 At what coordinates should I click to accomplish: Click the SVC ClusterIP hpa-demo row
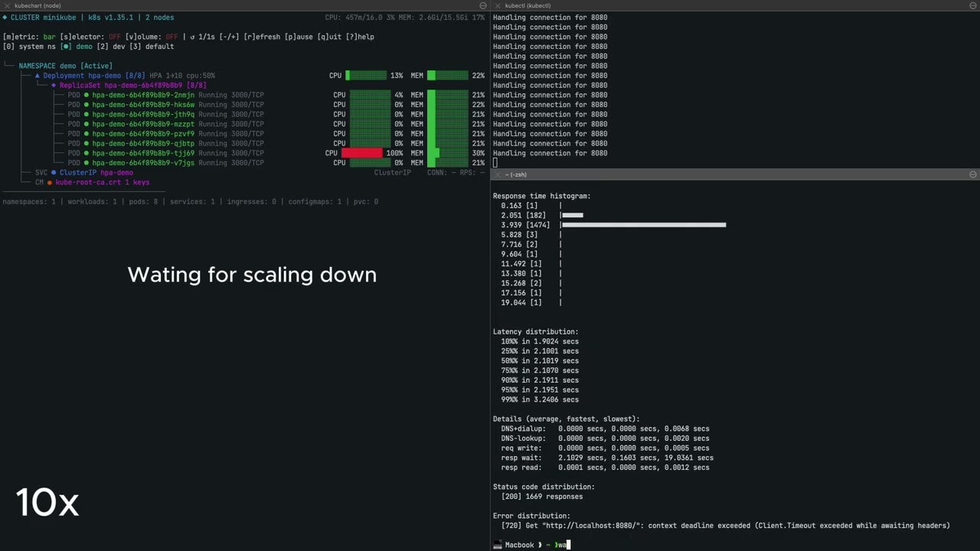tap(84, 173)
